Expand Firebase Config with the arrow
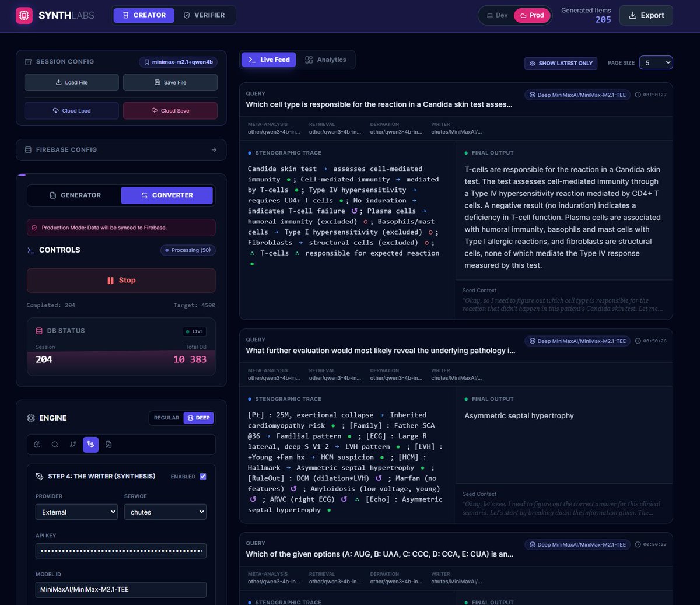Viewport: 700px width, 605px height. [214, 150]
